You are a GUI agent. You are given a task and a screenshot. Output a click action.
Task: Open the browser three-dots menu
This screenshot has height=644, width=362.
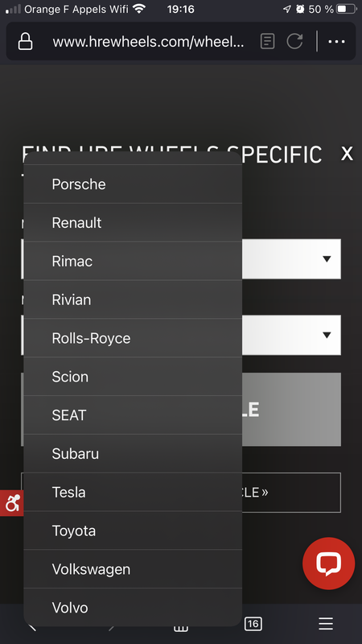(336, 42)
